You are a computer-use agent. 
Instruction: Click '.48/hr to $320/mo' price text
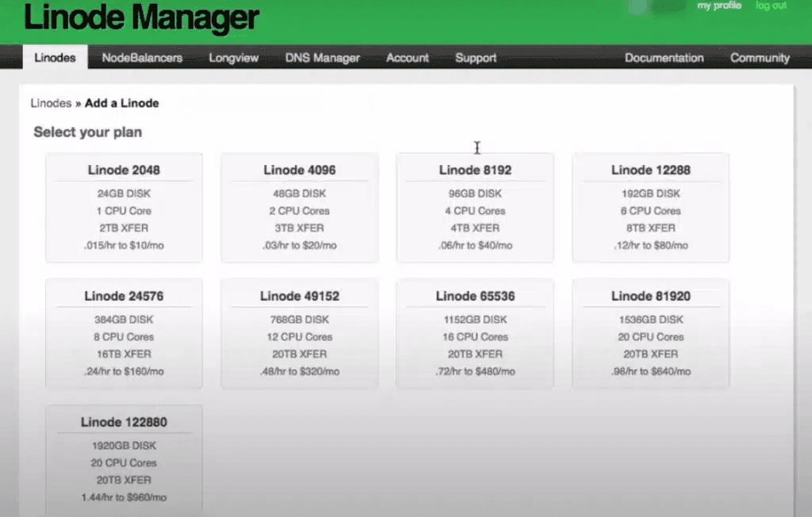299,371
